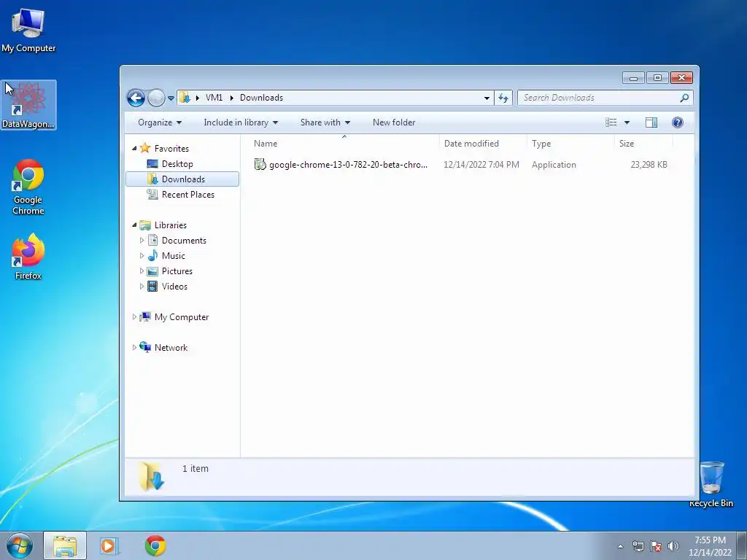Viewport: 747px width, 560px height.
Task: Select Videos library film icon
Action: [152, 286]
